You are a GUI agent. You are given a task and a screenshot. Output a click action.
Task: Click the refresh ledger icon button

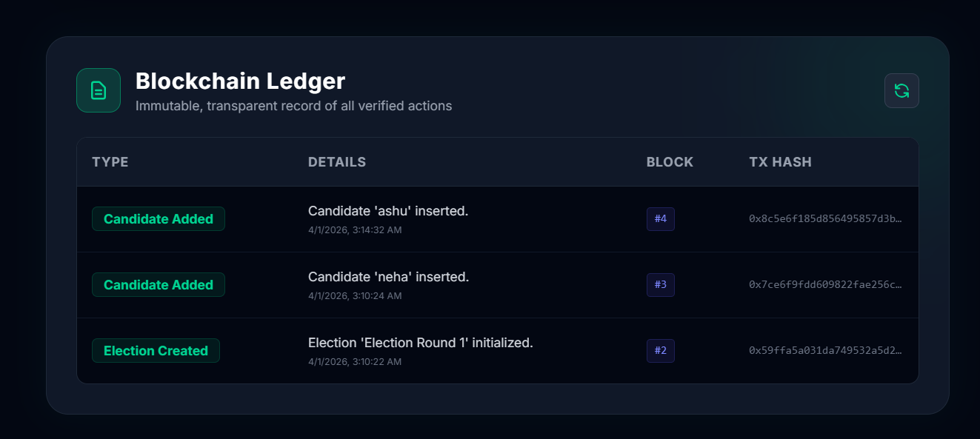pos(901,90)
